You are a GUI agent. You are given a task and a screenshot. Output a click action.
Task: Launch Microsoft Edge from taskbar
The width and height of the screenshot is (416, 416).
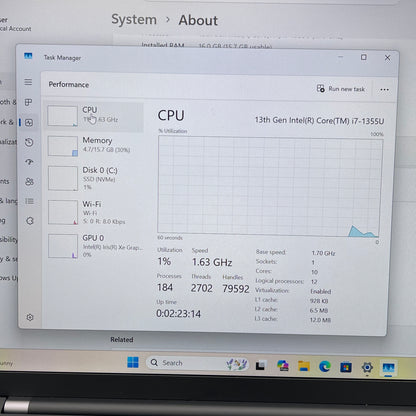[325, 367]
